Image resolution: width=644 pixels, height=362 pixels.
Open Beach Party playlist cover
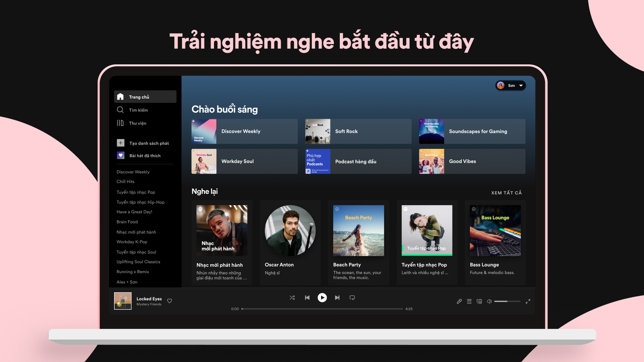(359, 231)
